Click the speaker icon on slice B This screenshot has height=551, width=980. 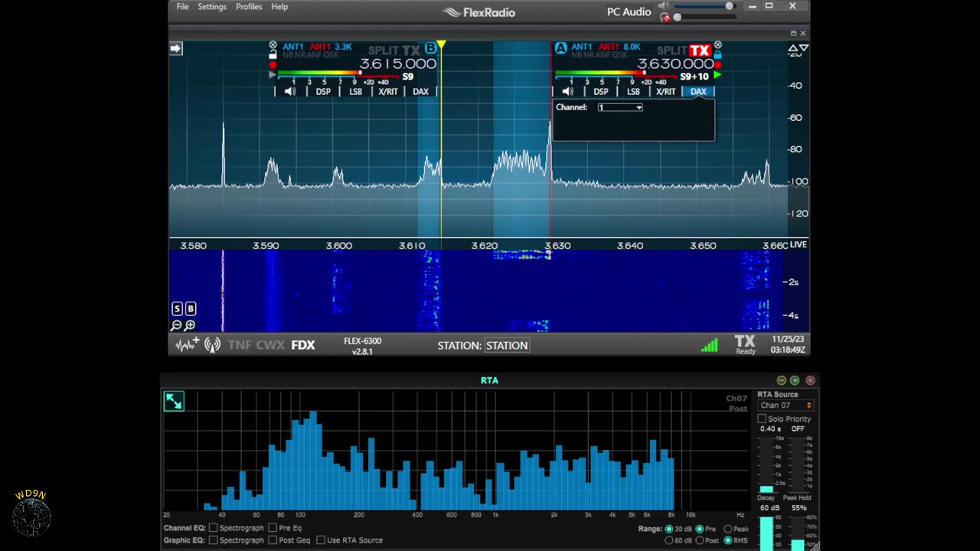tap(289, 92)
